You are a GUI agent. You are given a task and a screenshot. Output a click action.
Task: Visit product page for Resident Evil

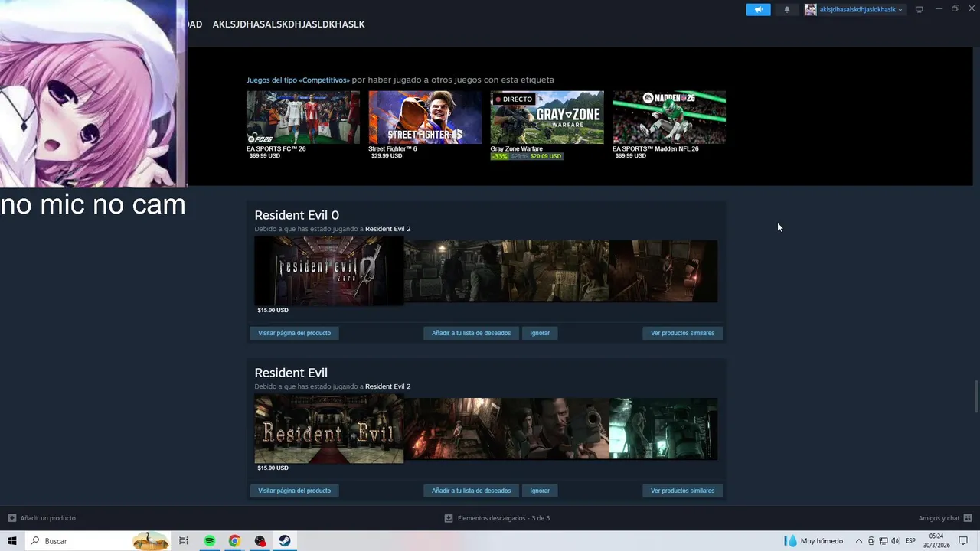coord(294,491)
